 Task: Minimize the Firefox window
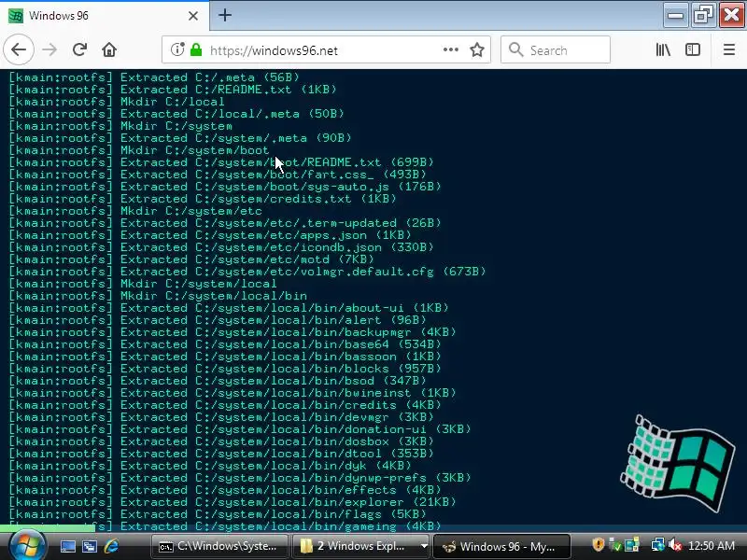(x=675, y=15)
